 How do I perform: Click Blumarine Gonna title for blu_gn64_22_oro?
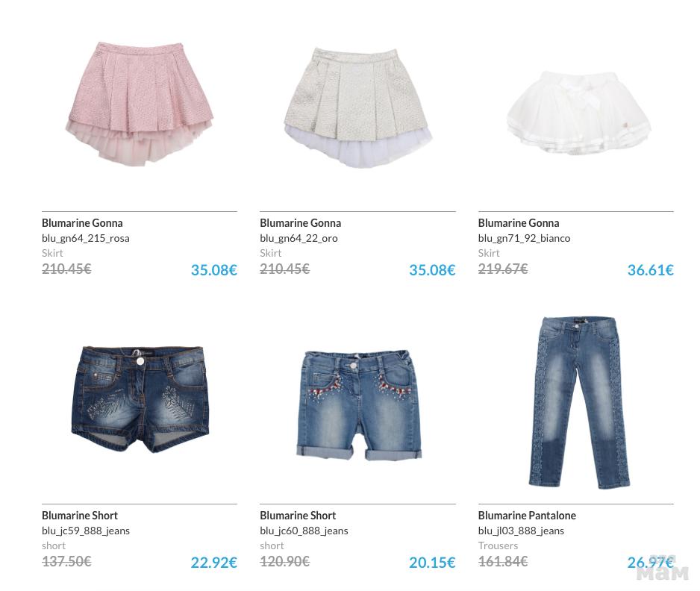[301, 222]
